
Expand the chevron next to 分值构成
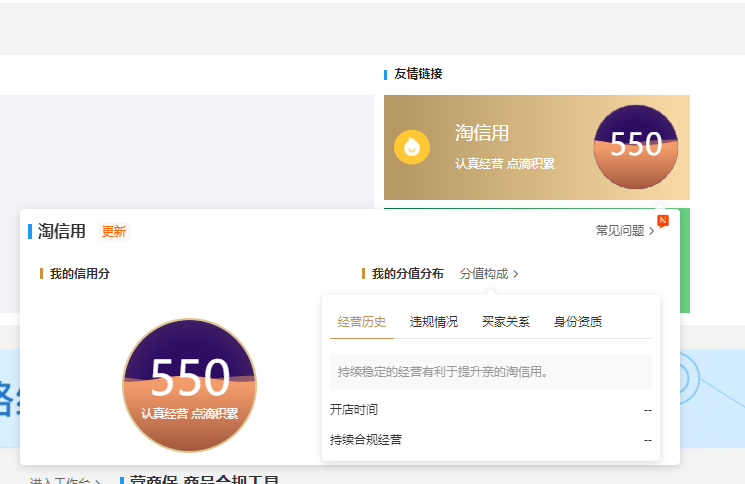[516, 274]
